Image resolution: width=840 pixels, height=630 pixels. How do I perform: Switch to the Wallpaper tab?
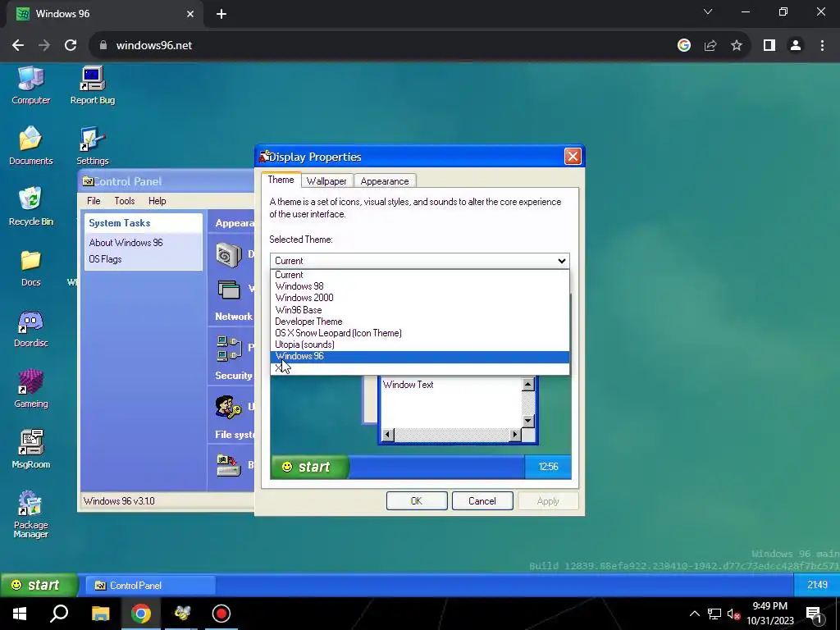tap(326, 181)
